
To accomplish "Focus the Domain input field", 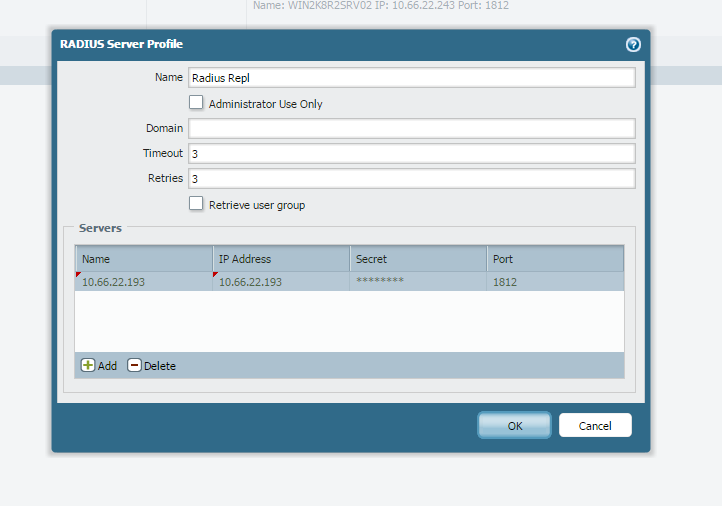I will pos(412,128).
